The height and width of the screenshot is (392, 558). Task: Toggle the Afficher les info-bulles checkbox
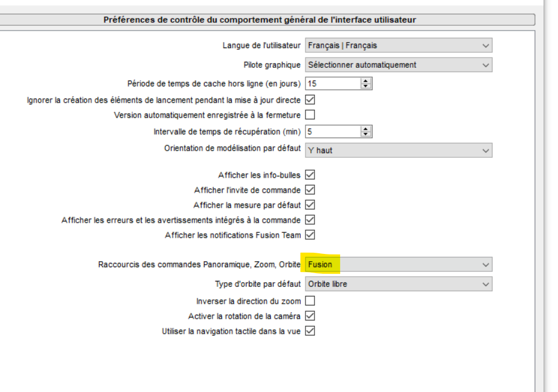point(310,175)
